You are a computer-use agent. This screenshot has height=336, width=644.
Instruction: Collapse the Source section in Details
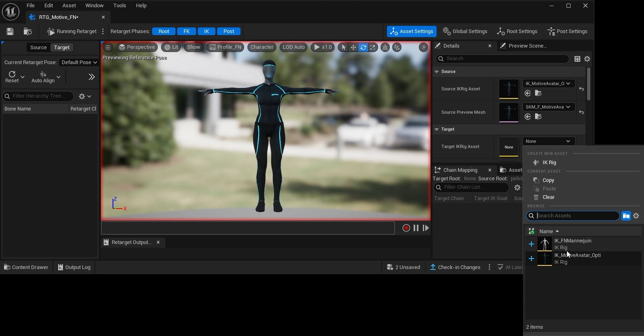pos(437,71)
